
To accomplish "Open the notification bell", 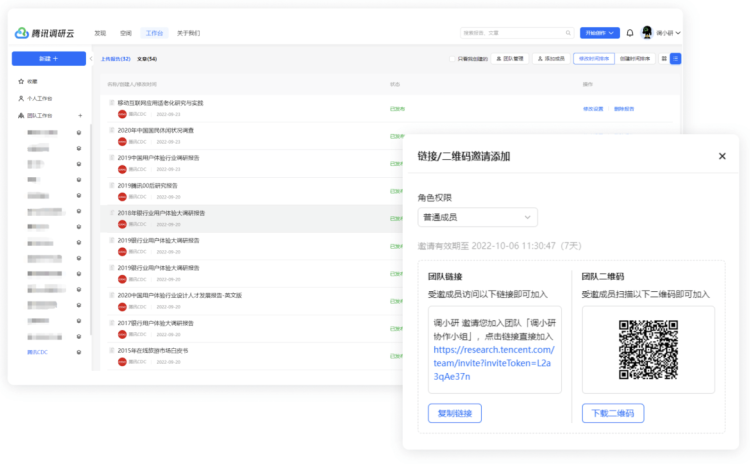I will click(x=630, y=33).
